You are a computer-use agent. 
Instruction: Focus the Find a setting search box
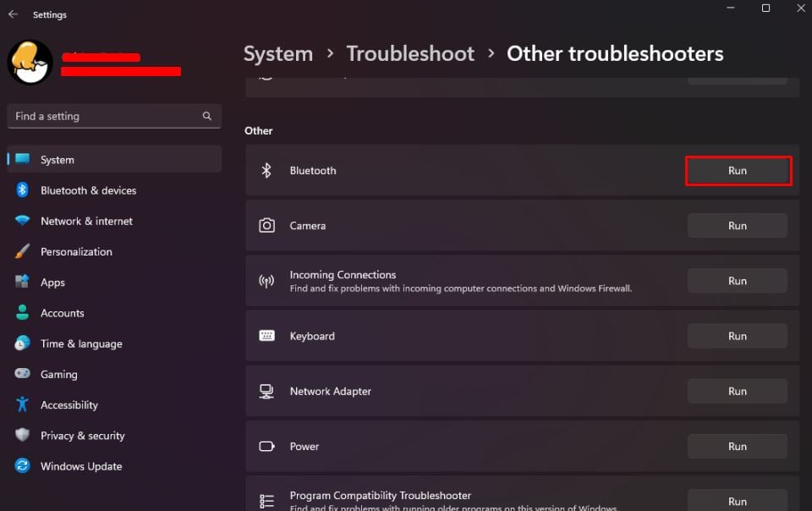106,116
